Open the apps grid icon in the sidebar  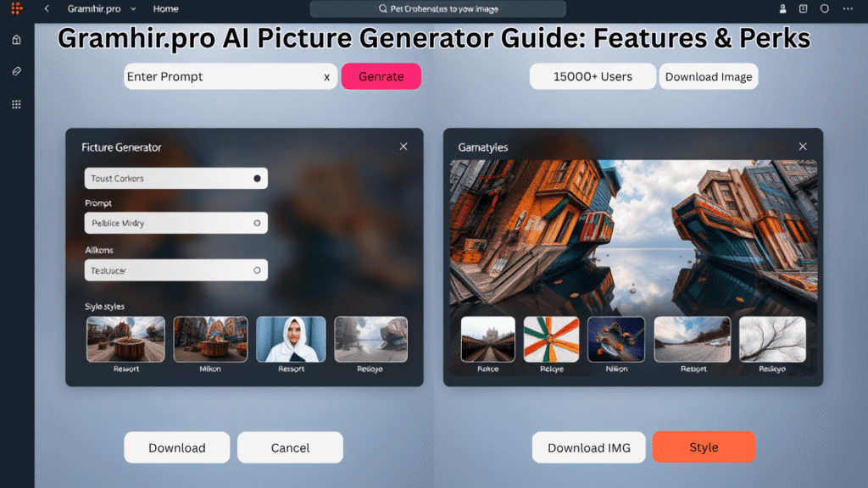[x=17, y=104]
